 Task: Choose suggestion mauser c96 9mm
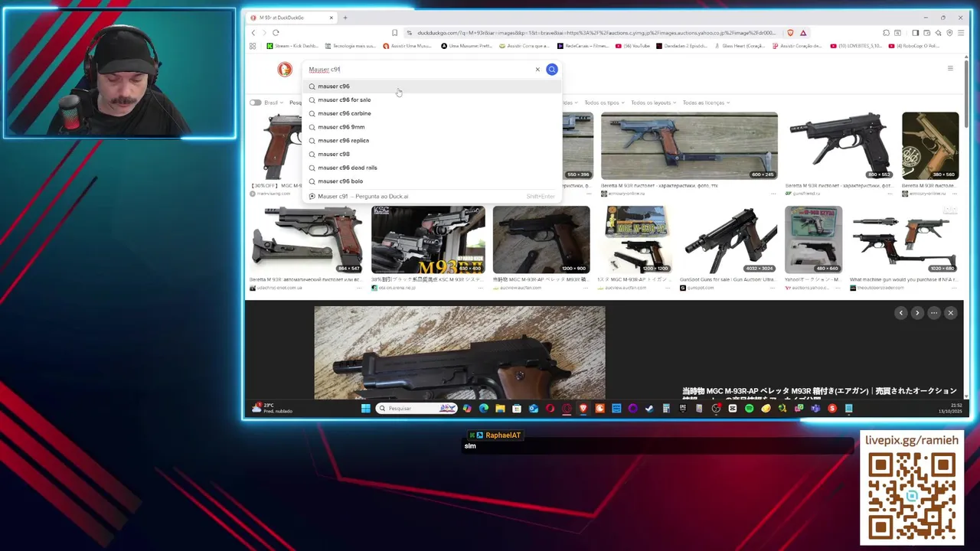tap(433, 127)
